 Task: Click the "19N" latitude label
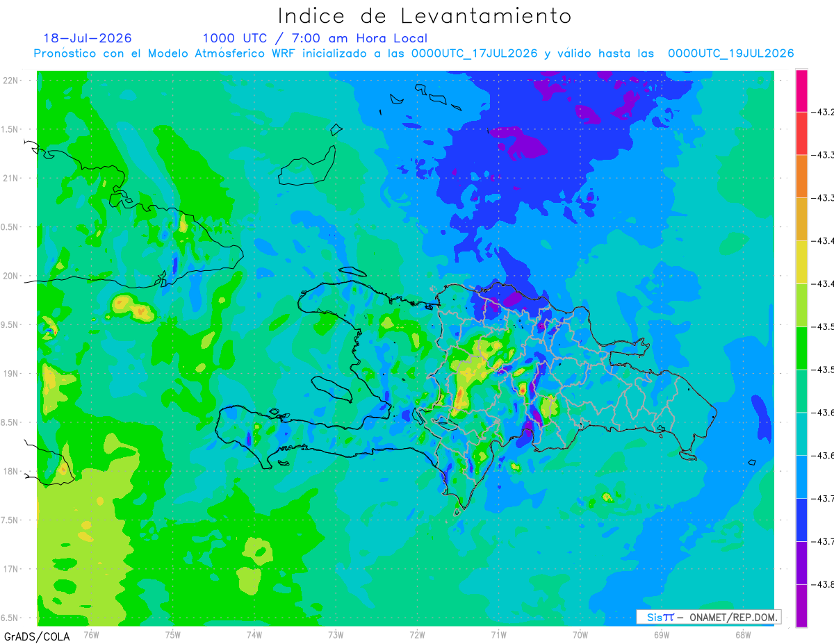(x=11, y=373)
